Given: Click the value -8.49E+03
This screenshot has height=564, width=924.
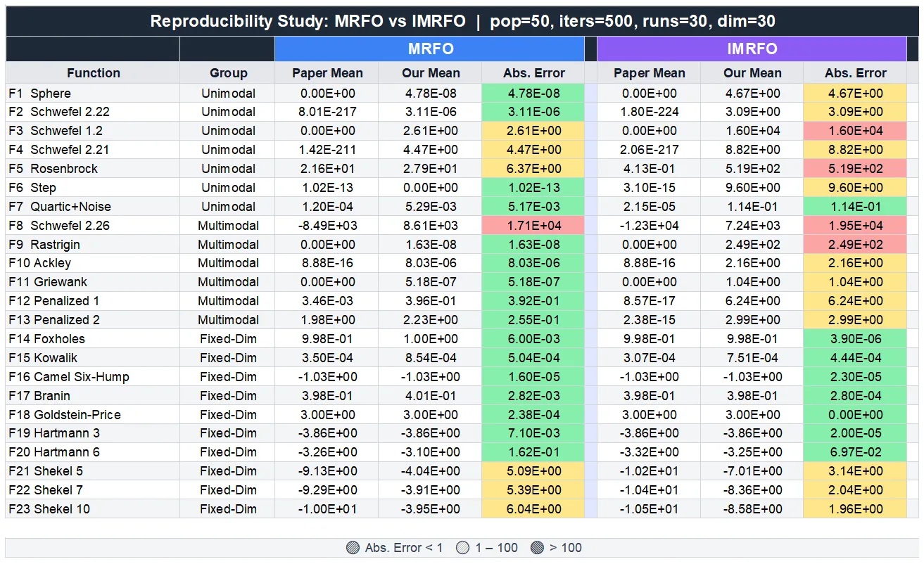Looking at the screenshot, I should point(327,226).
